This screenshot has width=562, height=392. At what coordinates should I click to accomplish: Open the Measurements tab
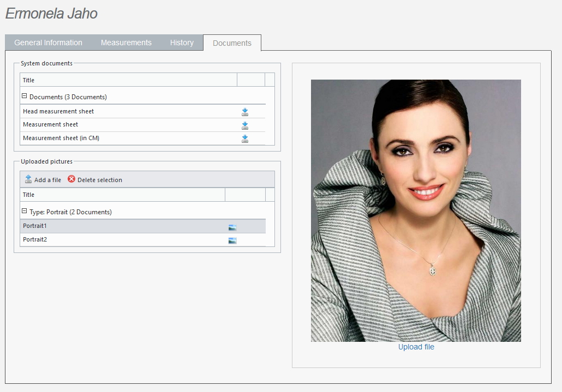tap(126, 43)
